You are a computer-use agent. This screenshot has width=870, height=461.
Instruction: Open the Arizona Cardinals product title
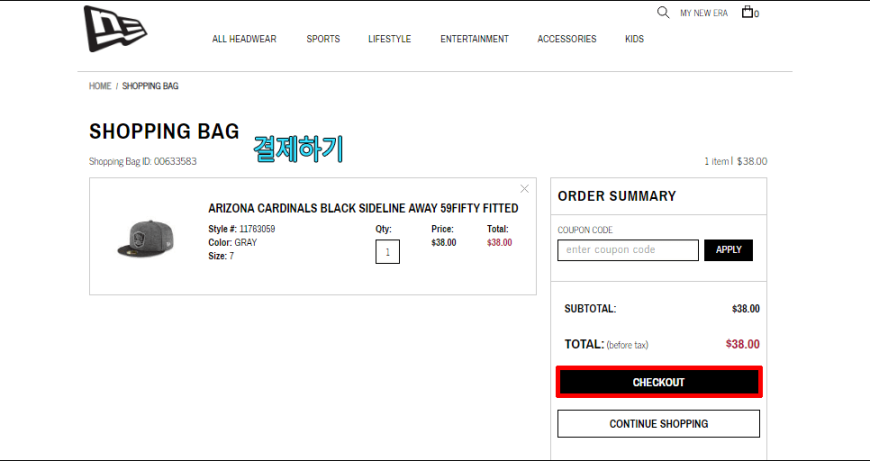tap(363, 208)
